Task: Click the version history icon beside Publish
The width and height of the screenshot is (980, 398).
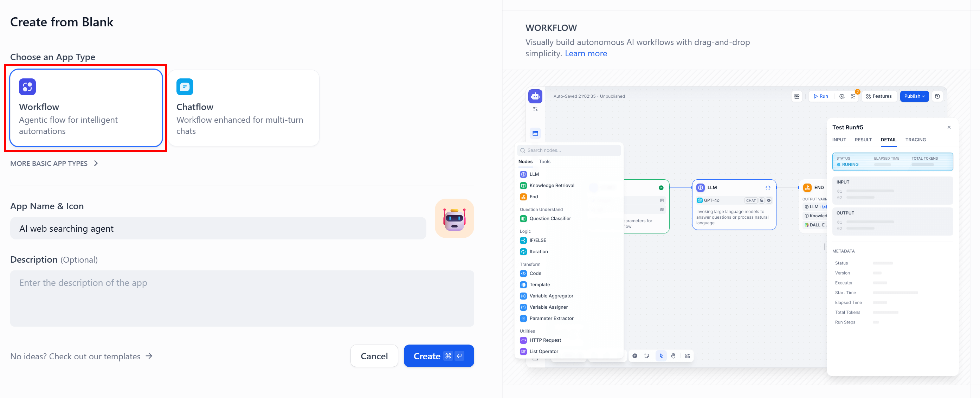Action: point(937,96)
